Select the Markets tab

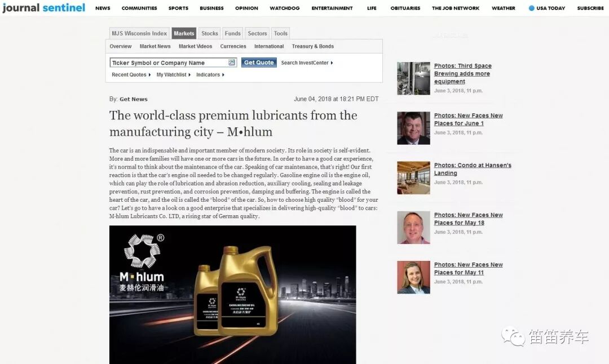[184, 33]
